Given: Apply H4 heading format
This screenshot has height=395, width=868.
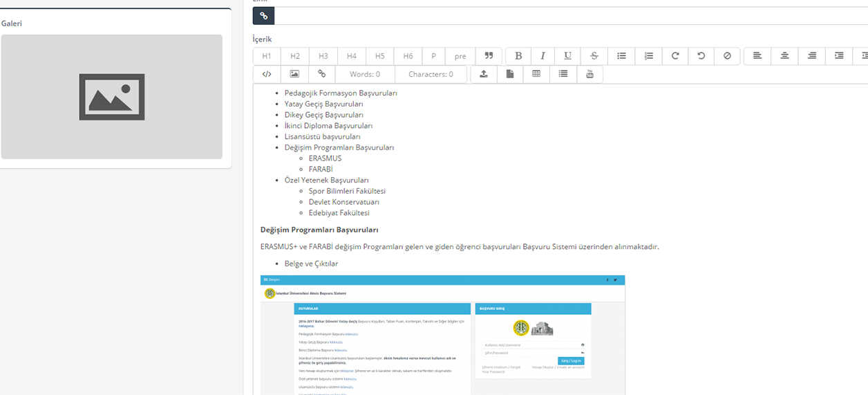Looking at the screenshot, I should coord(352,56).
